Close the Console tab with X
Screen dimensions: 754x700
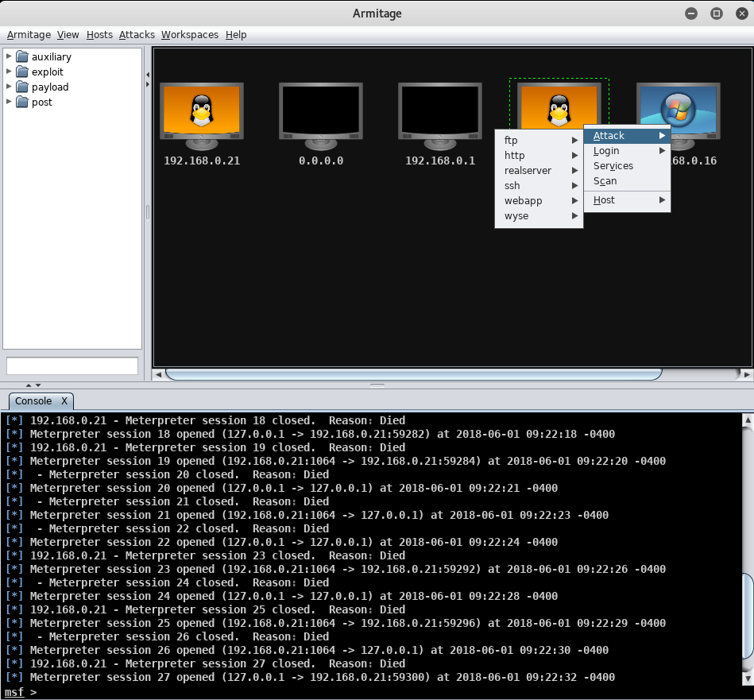(x=64, y=401)
